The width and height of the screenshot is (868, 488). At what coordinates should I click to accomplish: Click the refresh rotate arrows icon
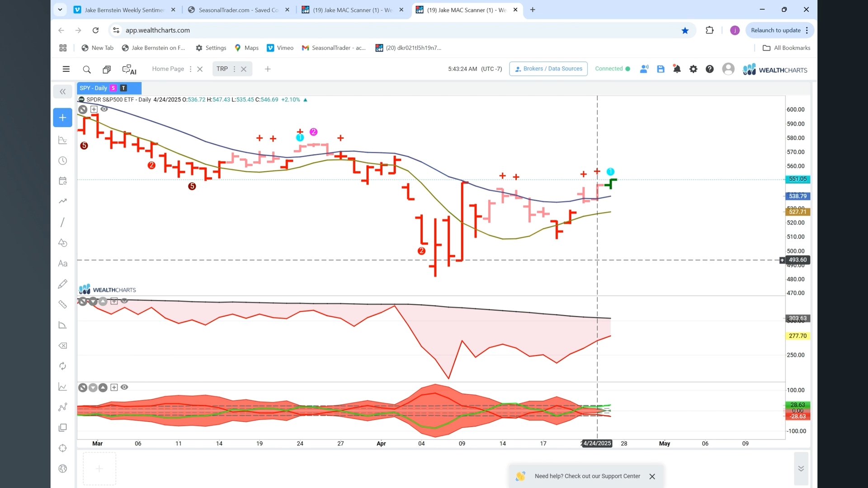[63, 366]
